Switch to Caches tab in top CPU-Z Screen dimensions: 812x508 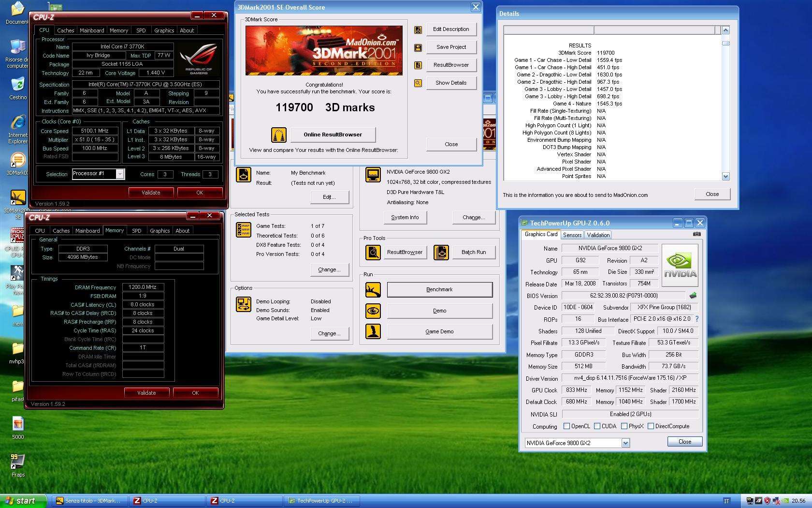pos(66,30)
